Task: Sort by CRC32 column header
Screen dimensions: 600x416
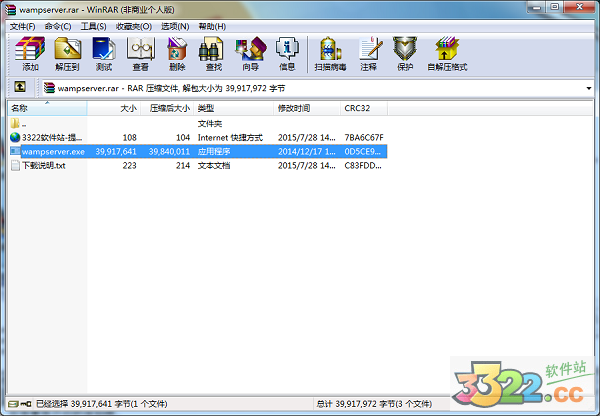Action: pyautogui.click(x=364, y=108)
